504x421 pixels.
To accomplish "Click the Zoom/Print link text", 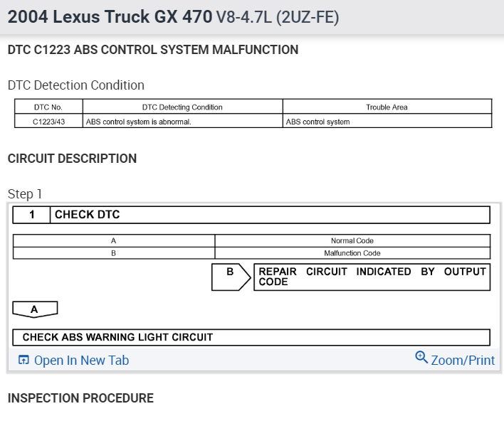I will click(x=462, y=361).
